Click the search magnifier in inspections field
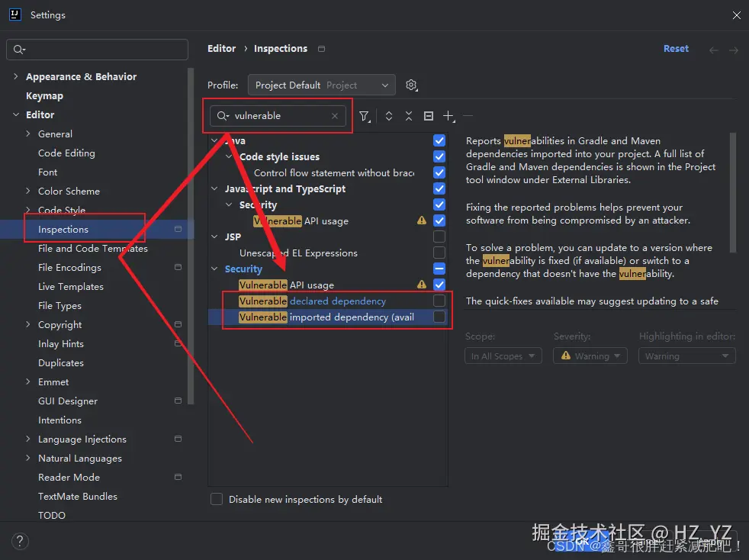Image resolution: width=749 pixels, height=560 pixels. 223,116
